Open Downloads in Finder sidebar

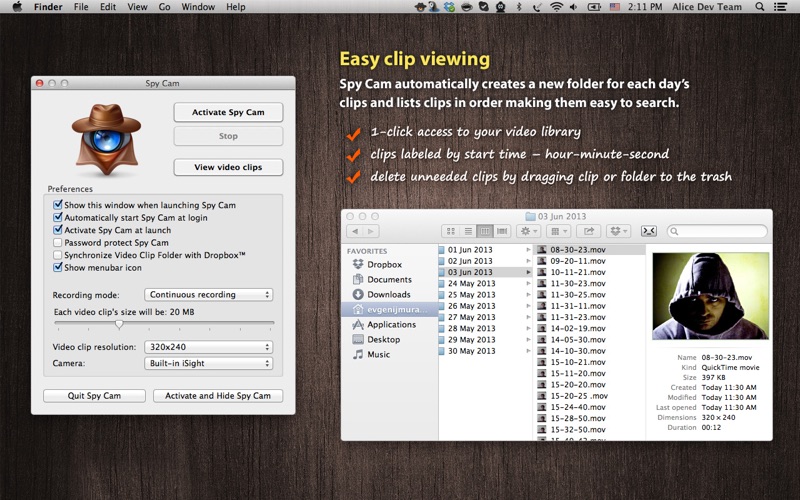click(388, 295)
